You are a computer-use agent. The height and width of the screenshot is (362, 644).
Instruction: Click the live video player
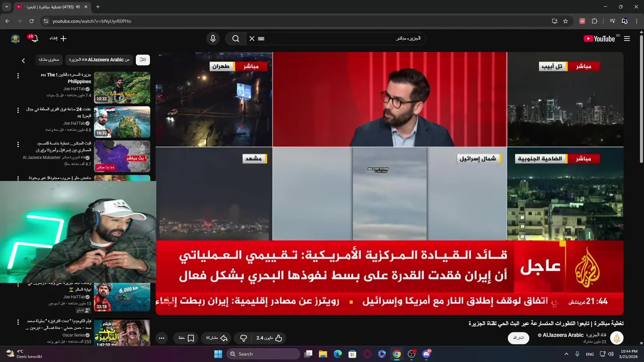click(x=389, y=184)
